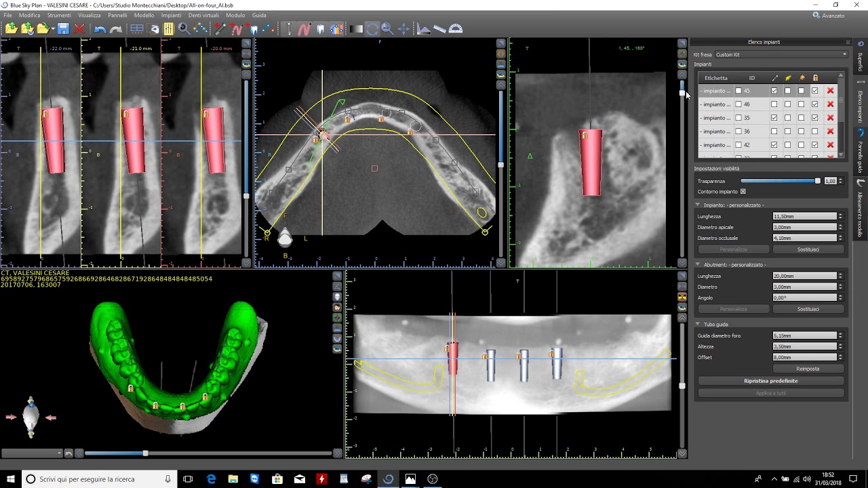Click the add implant icon with red plus
This screenshot has width=868, height=488.
point(220,29)
